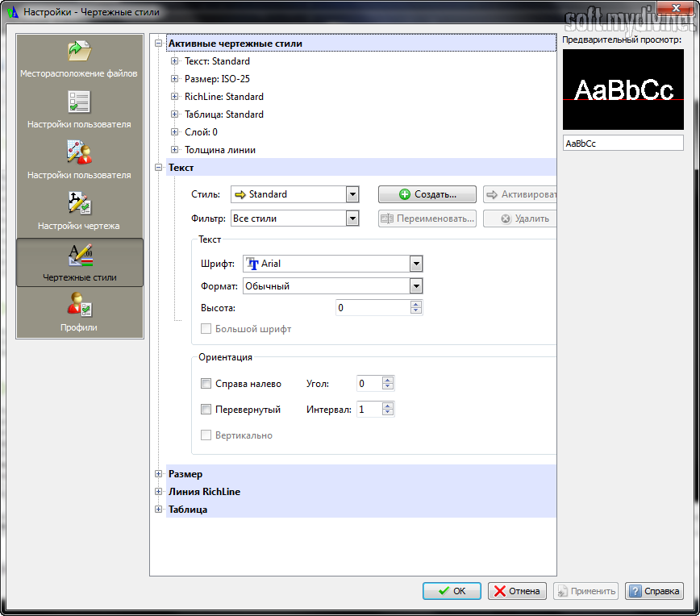
Task: Click the Активировать button
Action: click(x=519, y=194)
